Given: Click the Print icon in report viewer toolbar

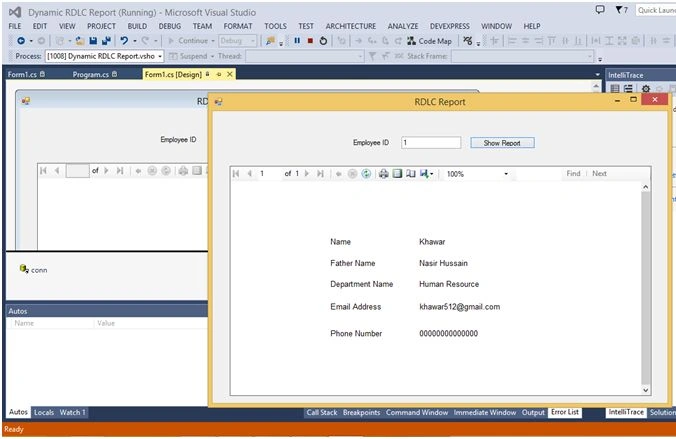Looking at the screenshot, I should point(383,173).
